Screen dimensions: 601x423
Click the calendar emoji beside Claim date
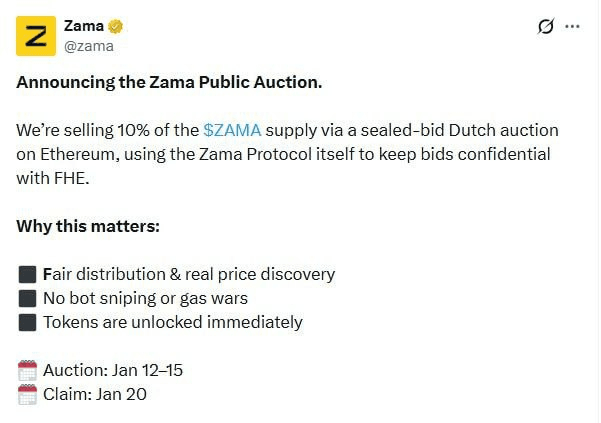(27, 394)
